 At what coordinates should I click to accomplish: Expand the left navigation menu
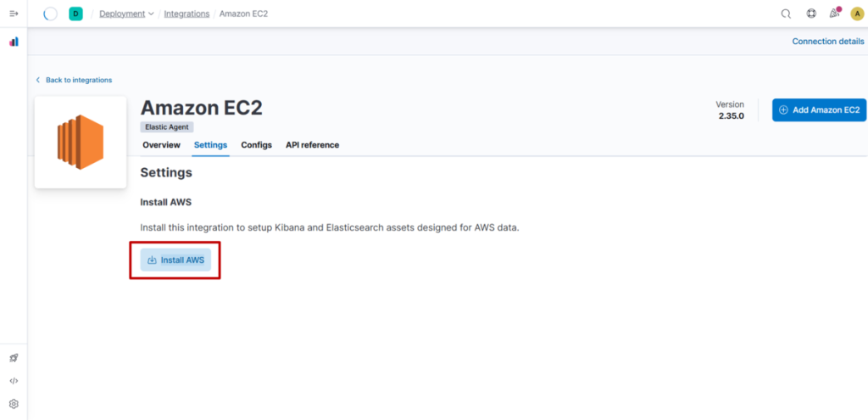pyautogui.click(x=14, y=14)
